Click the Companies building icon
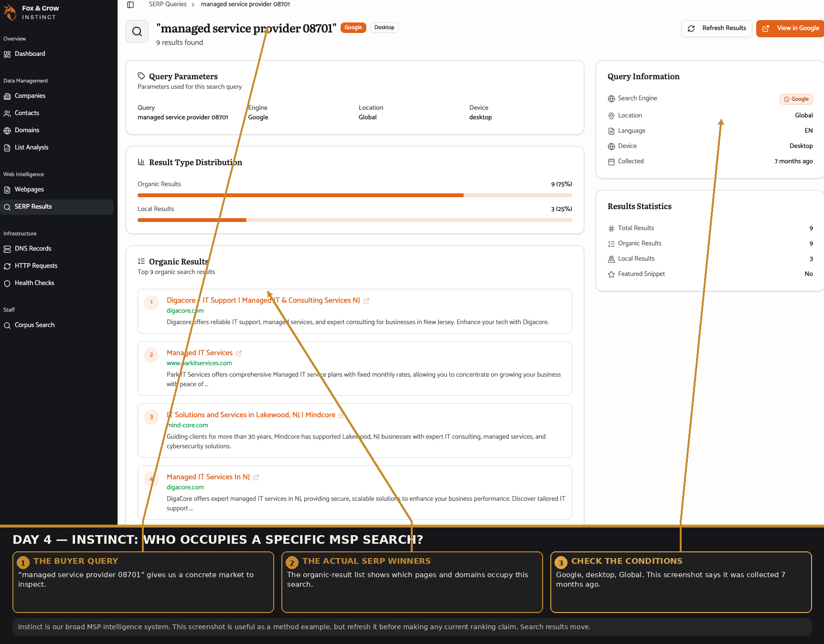 [x=7, y=96]
